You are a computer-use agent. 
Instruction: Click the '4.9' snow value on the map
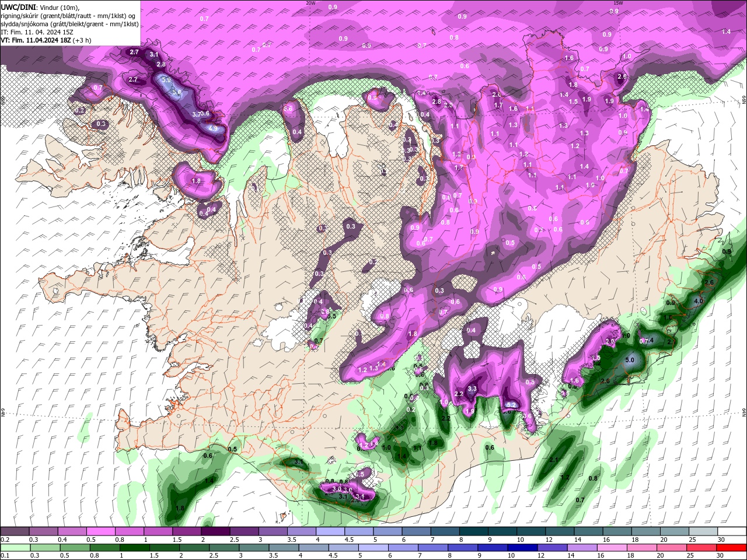212,128
